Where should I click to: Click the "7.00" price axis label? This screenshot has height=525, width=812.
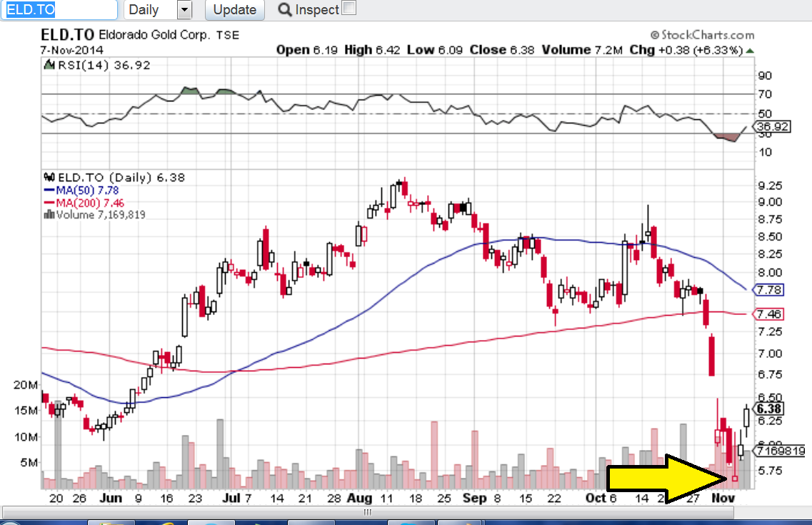[770, 354]
